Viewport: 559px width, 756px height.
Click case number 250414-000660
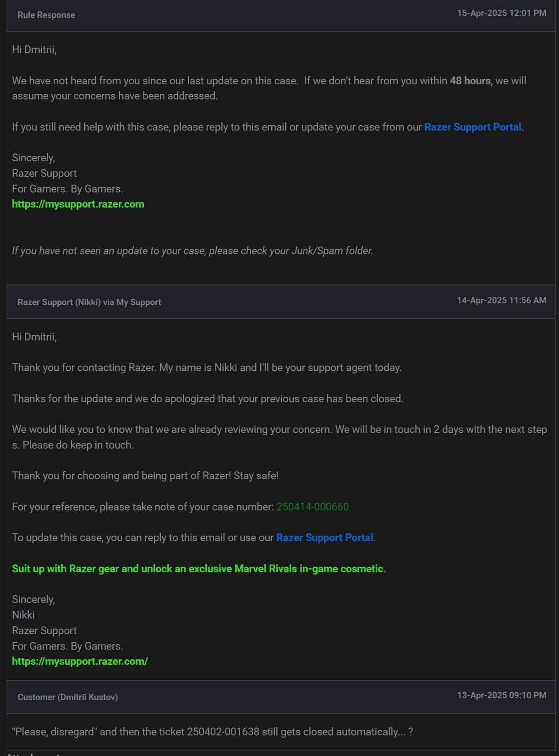click(312, 507)
